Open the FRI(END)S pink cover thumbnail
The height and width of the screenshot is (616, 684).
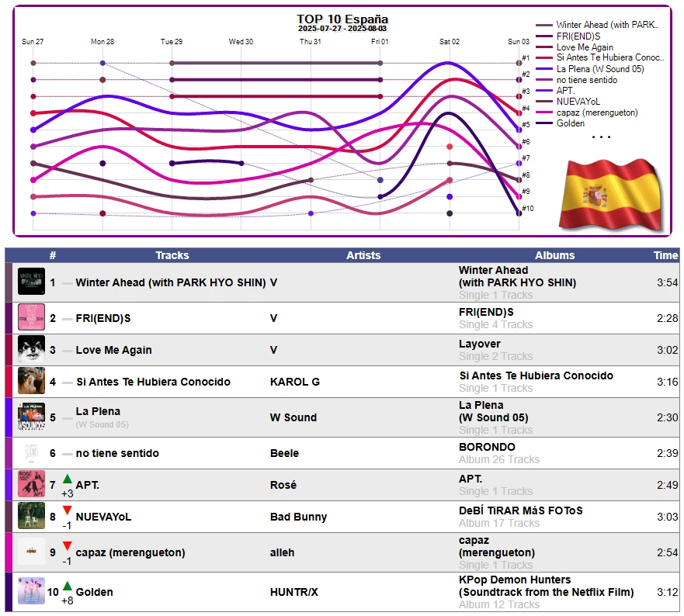[31, 317]
